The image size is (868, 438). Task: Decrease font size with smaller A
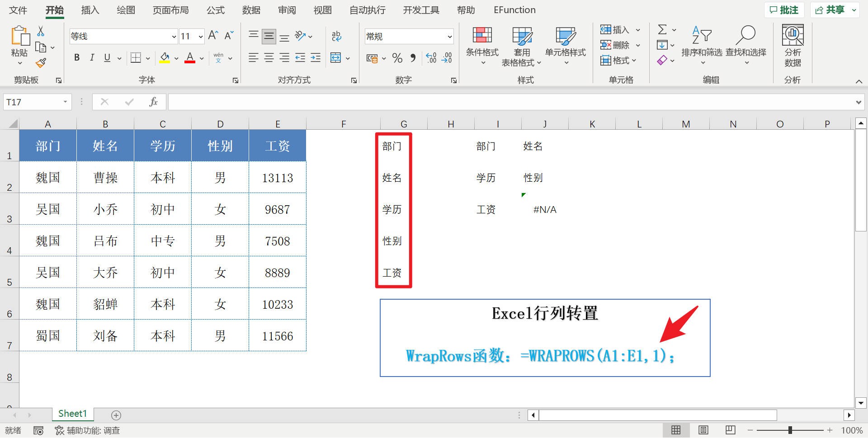tap(229, 36)
